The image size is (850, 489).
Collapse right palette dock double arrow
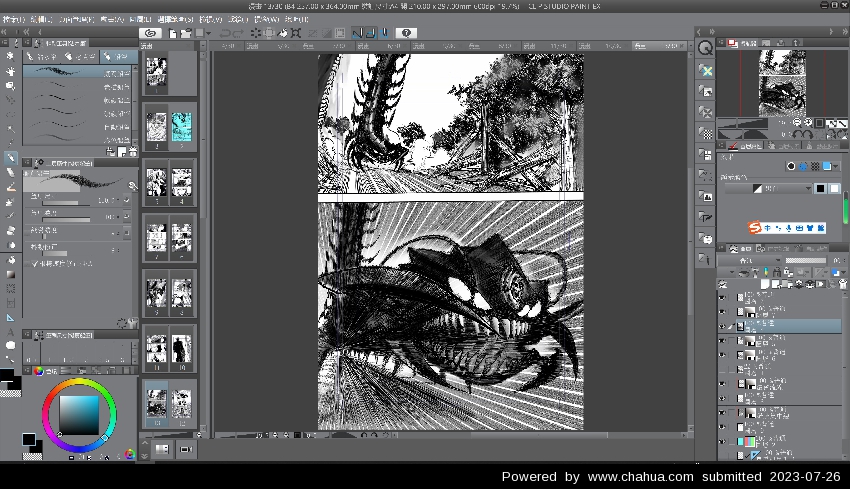tap(844, 33)
